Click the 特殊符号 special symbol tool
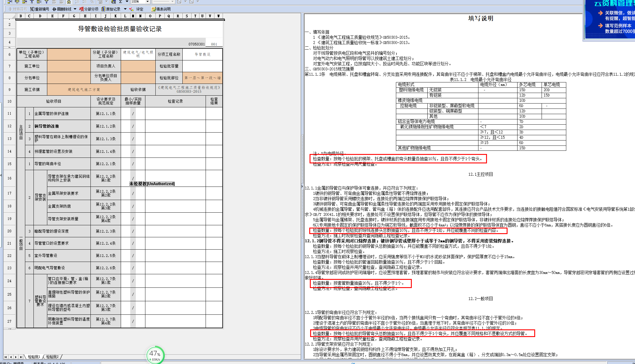Image resolution: width=635 pixels, height=364 pixels. [x=18, y=9]
